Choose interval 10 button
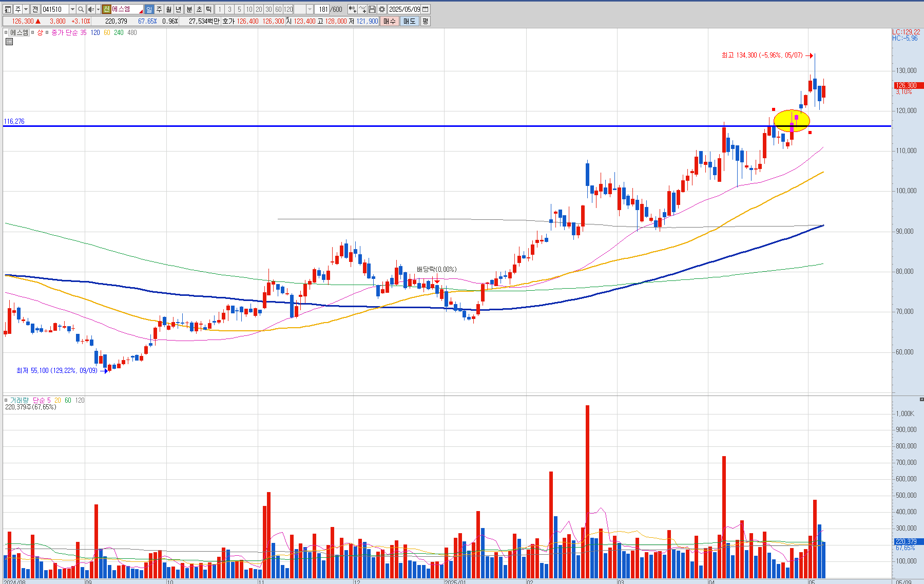Screen dimensions: 924x584 click(x=249, y=9)
